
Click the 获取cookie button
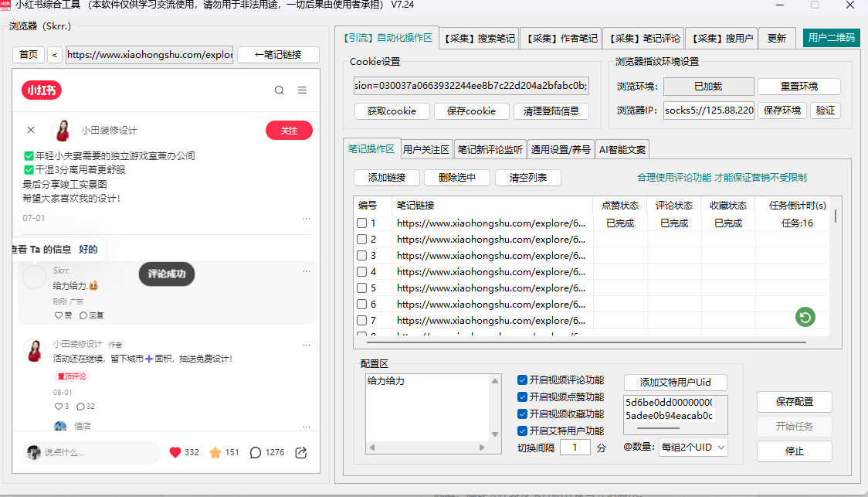(392, 111)
